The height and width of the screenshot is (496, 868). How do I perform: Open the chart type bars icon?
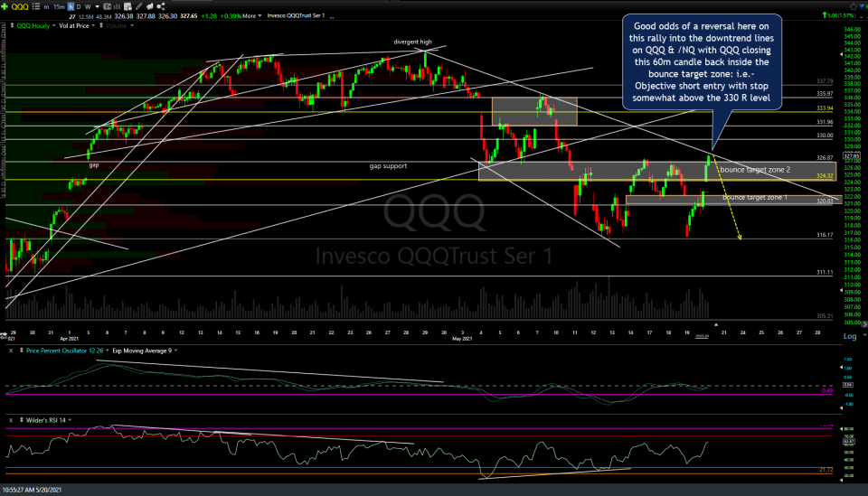click(117, 6)
